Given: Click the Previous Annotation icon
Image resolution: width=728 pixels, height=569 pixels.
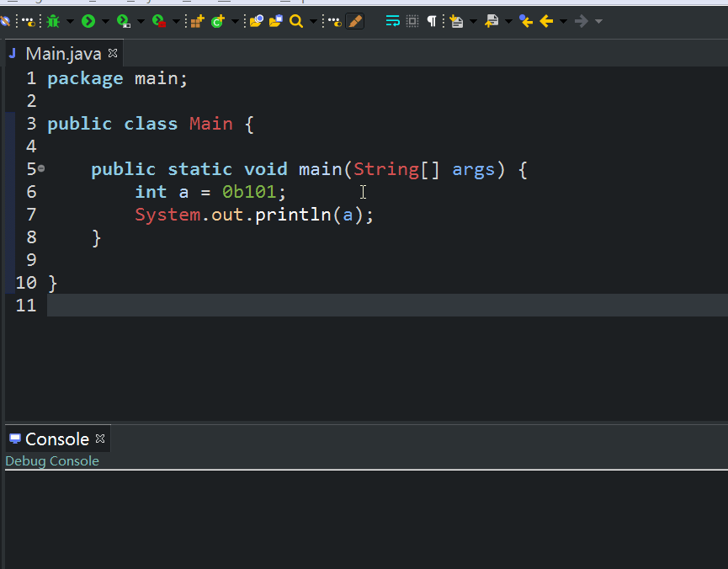Looking at the screenshot, I should [x=492, y=21].
